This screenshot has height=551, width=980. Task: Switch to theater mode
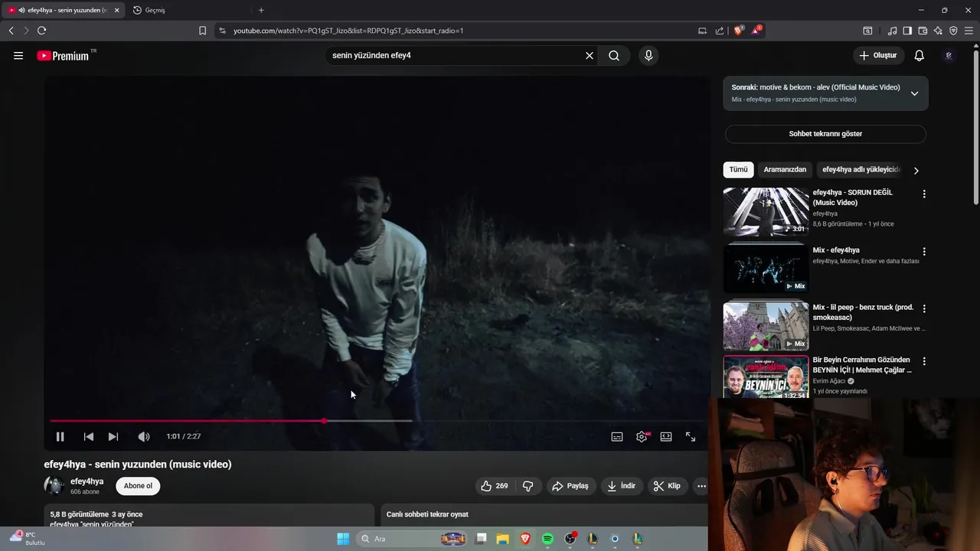tap(666, 437)
